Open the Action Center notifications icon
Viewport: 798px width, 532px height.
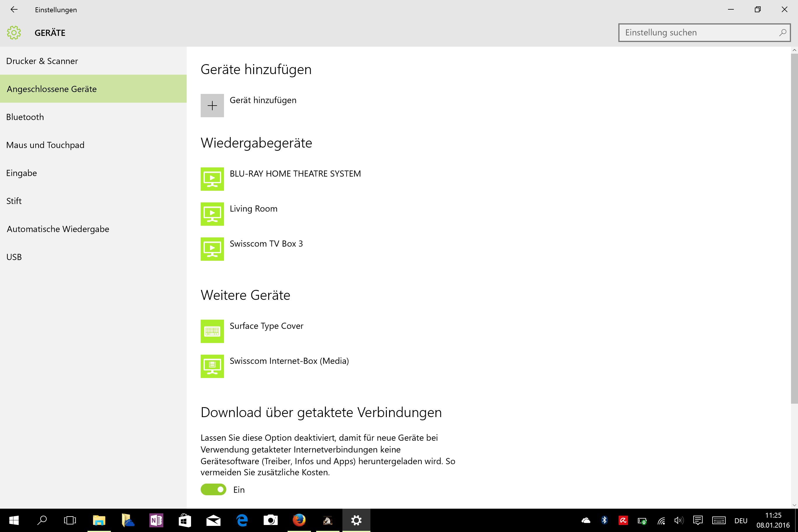[x=698, y=520]
